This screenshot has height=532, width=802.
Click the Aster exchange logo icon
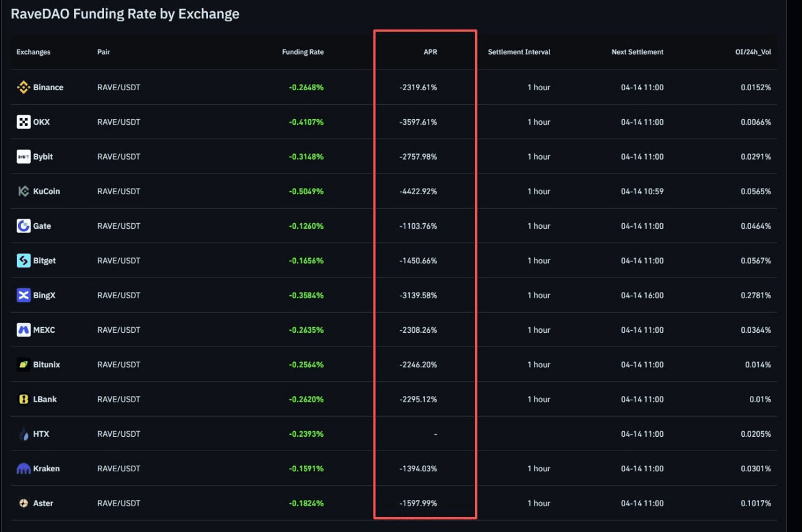23,503
